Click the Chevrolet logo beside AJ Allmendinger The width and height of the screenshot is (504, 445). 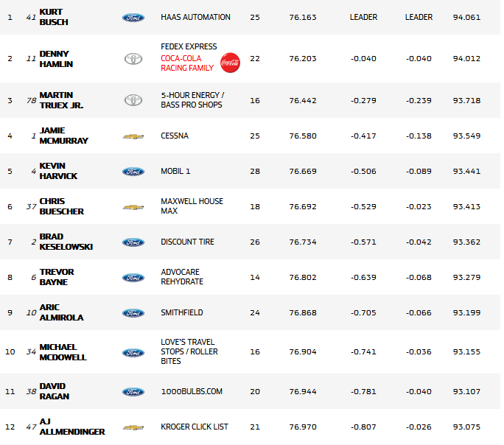(x=133, y=427)
